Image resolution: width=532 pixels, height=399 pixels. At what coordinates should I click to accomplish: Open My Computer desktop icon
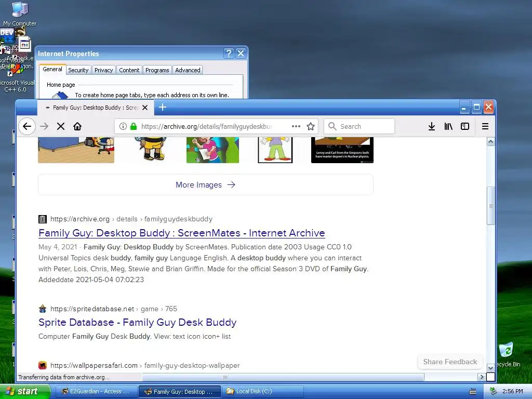coord(20,14)
